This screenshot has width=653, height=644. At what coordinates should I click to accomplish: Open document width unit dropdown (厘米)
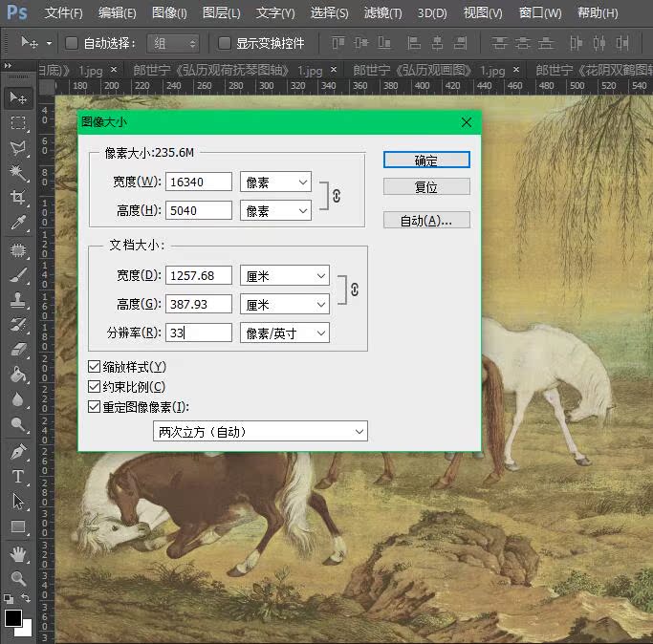[285, 275]
